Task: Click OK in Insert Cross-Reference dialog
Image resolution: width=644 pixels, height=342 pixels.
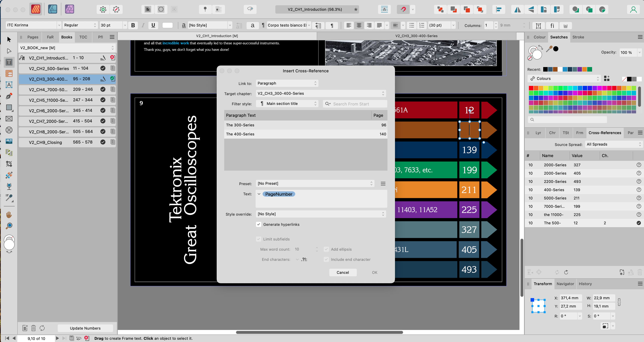Action: point(374,272)
